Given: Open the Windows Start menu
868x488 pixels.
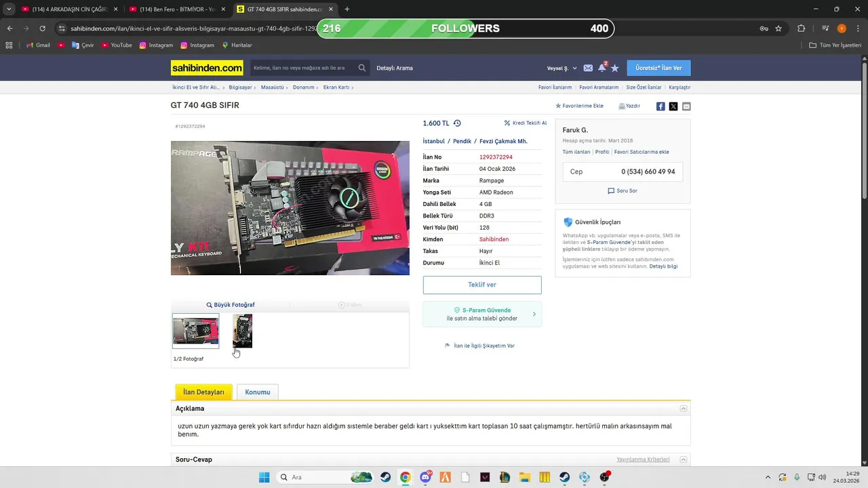Looking at the screenshot, I should tap(264, 477).
